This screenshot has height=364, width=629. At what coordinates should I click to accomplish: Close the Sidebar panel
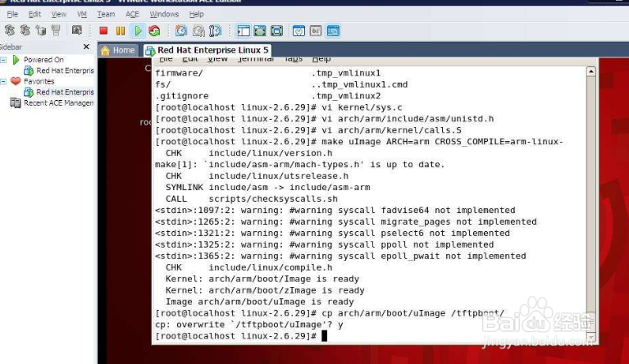point(86,47)
